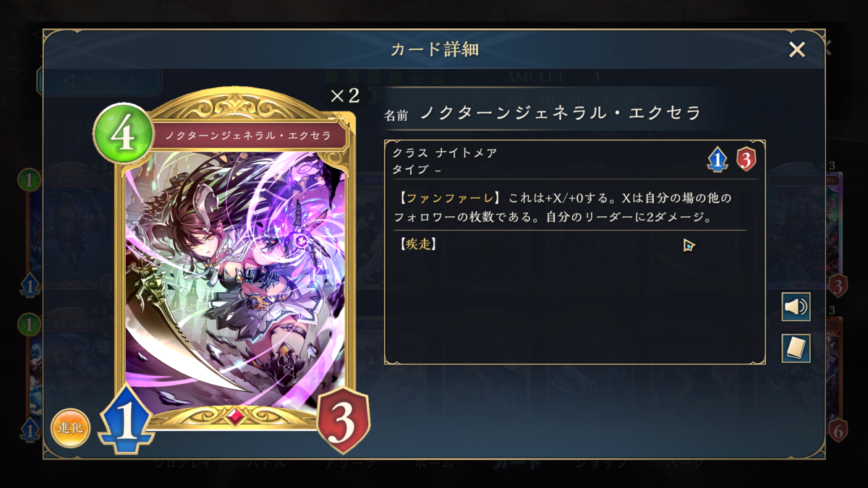Open flavor text with the page icon
This screenshot has width=868, height=488.
(x=796, y=348)
